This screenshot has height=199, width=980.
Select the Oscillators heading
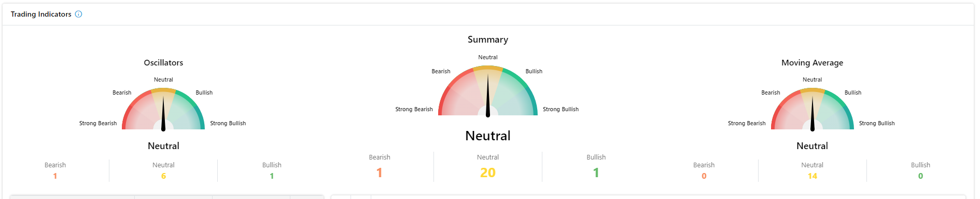pos(163,62)
